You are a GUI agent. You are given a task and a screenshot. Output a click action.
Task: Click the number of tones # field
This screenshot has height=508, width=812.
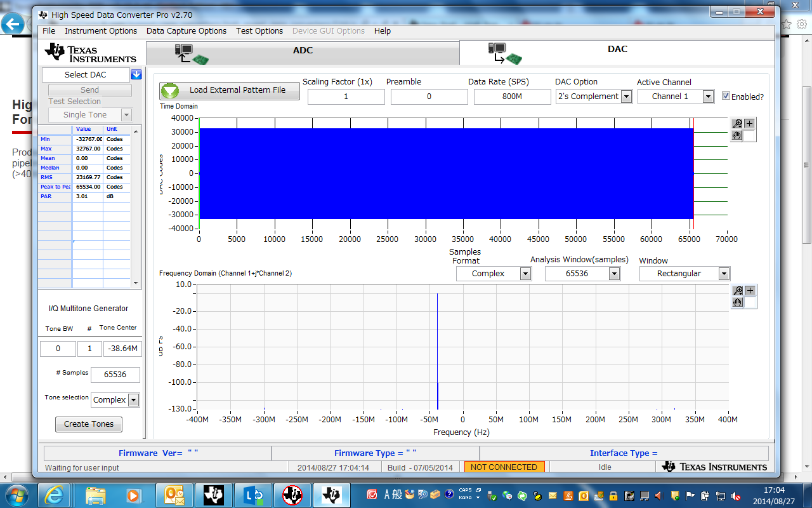point(89,349)
